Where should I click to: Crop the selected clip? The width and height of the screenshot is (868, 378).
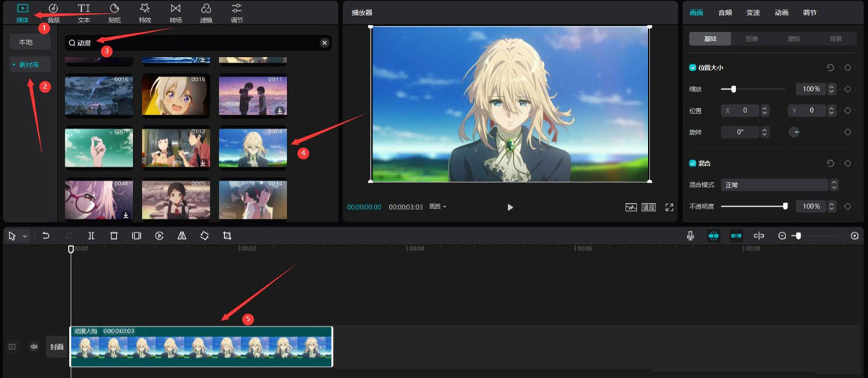coord(227,236)
